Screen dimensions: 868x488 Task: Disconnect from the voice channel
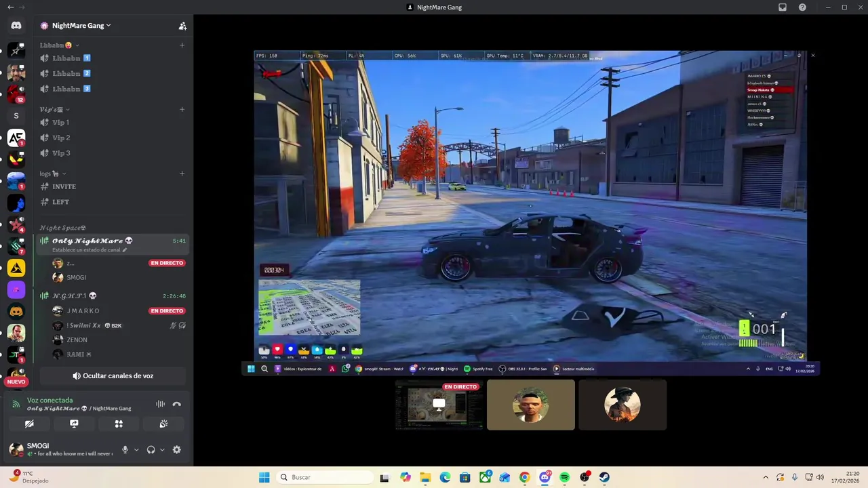(177, 404)
